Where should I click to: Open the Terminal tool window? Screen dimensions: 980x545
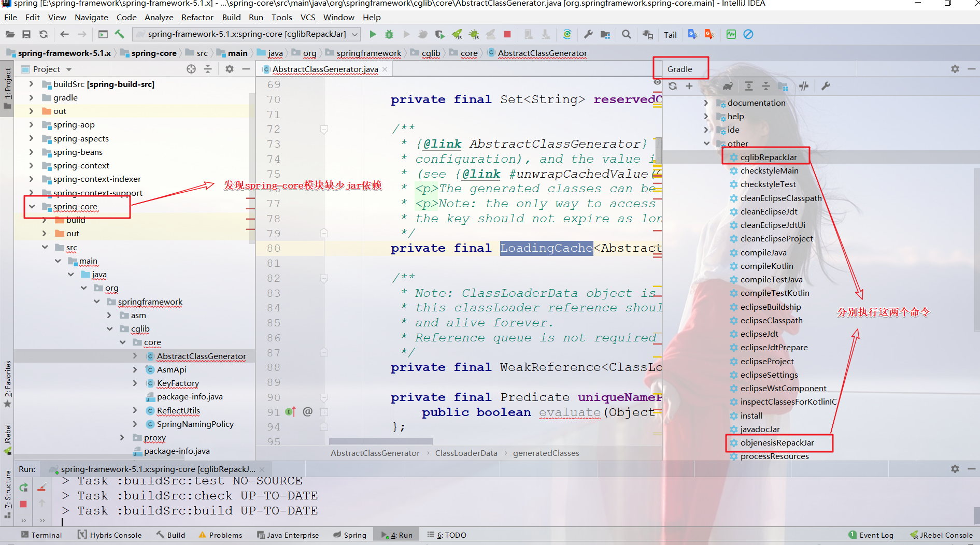coord(41,535)
